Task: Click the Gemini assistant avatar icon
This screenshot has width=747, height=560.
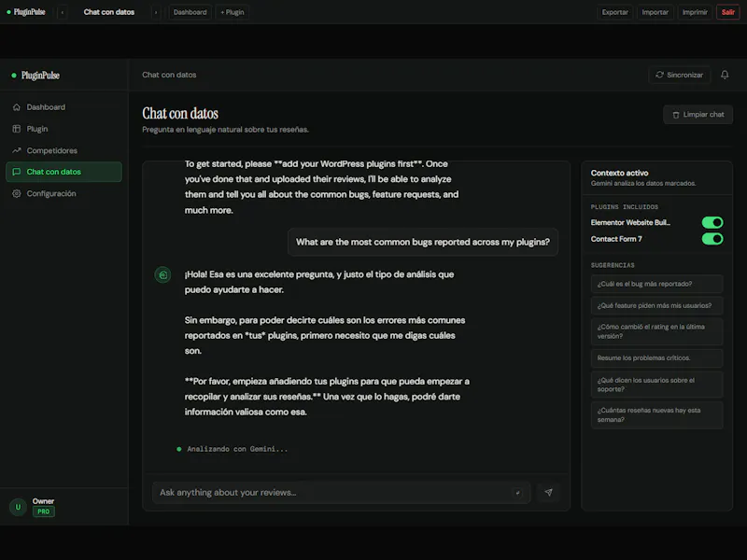Action: pos(162,274)
